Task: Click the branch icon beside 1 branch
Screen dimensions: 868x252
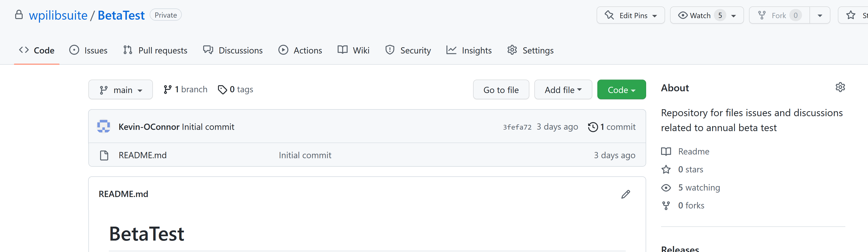Action: click(168, 90)
